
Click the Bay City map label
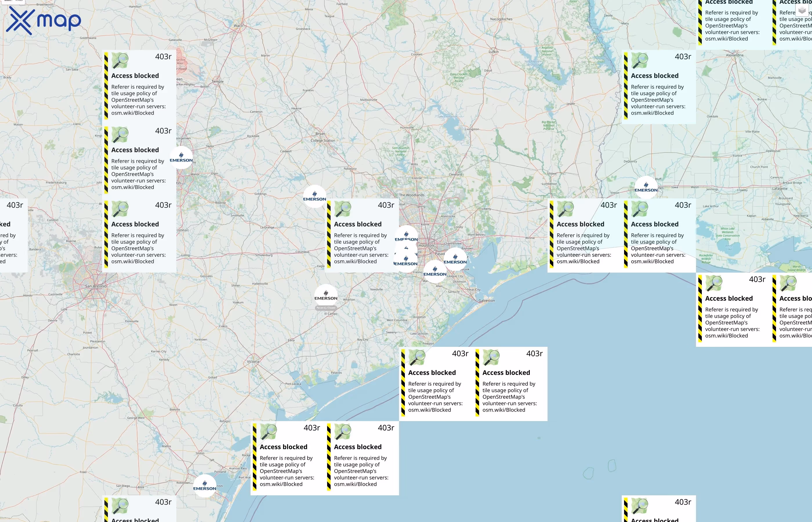362,339
